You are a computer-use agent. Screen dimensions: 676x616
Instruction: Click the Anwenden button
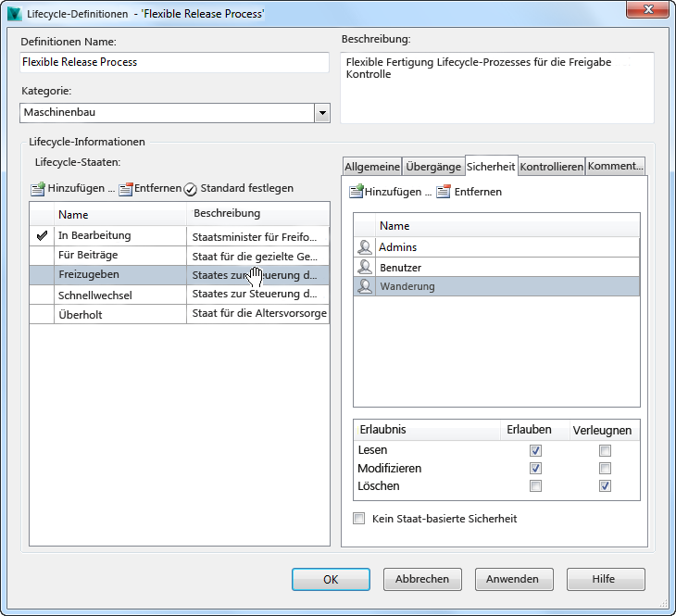[x=514, y=579]
